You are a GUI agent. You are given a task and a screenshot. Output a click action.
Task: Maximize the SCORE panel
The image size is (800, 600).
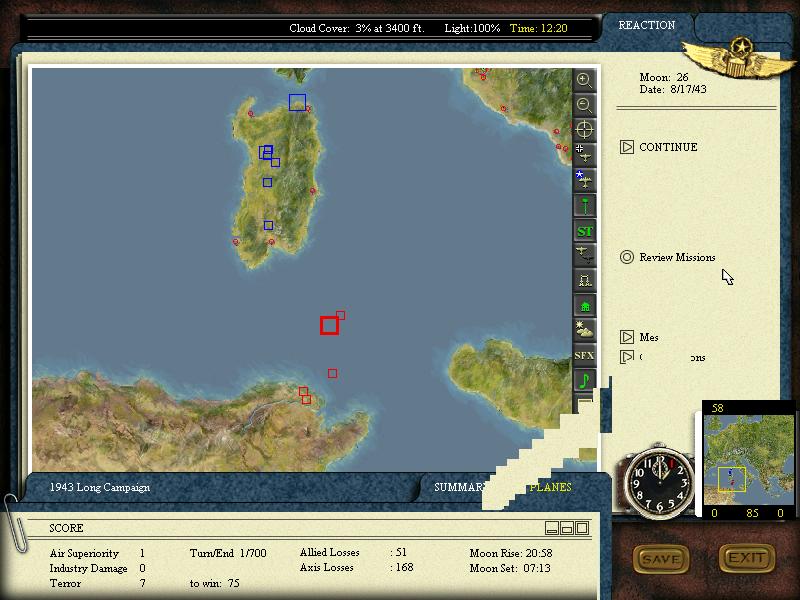[582, 528]
